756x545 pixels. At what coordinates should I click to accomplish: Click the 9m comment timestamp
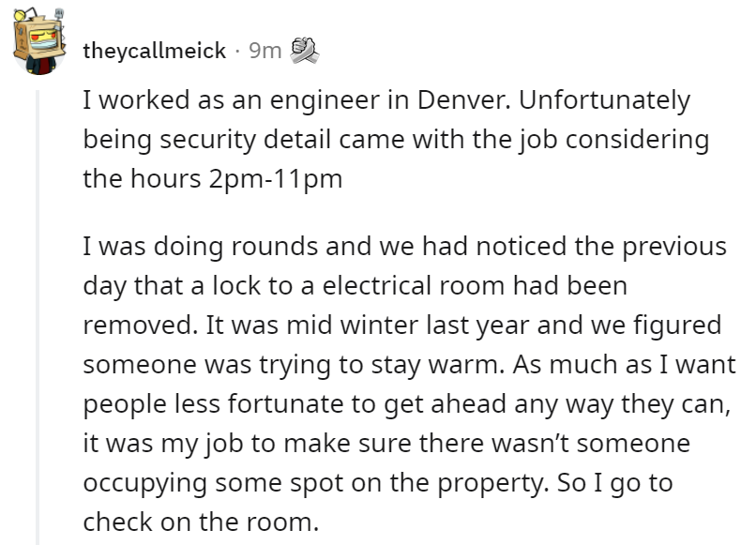[x=265, y=50]
